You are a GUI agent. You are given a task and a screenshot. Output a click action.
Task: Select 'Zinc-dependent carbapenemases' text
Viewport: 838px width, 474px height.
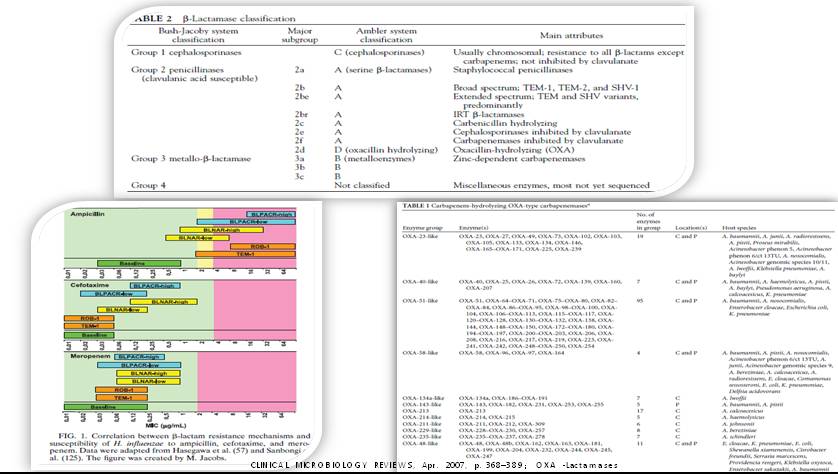519,158
